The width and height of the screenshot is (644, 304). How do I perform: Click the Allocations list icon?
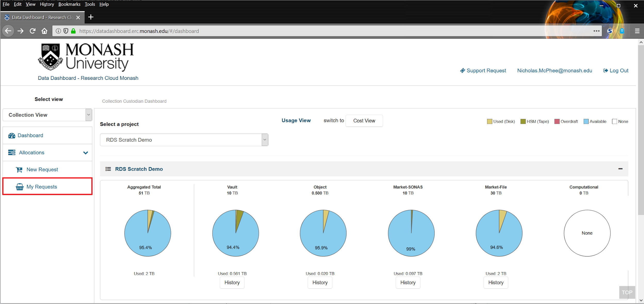12,153
